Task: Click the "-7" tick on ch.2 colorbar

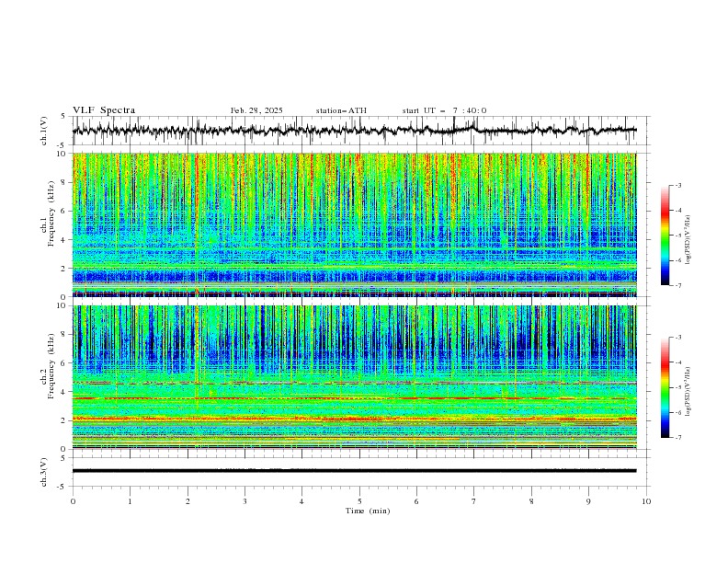Action: pyautogui.click(x=677, y=438)
